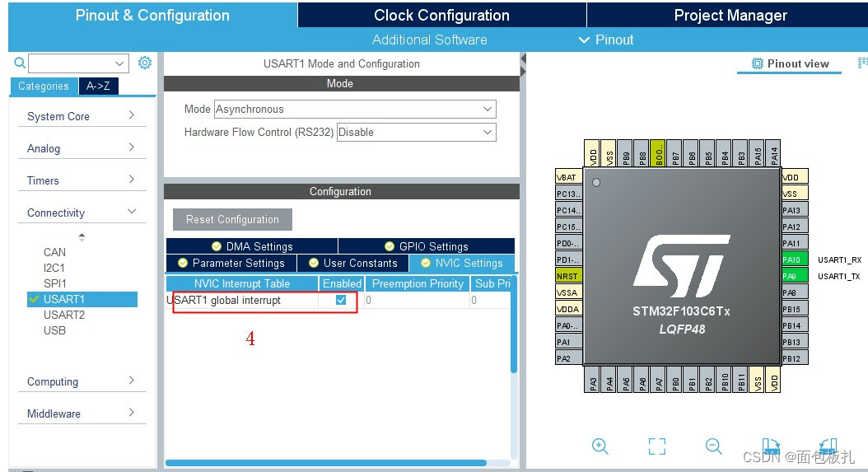
Task: Select the Categories tab
Action: [44, 86]
